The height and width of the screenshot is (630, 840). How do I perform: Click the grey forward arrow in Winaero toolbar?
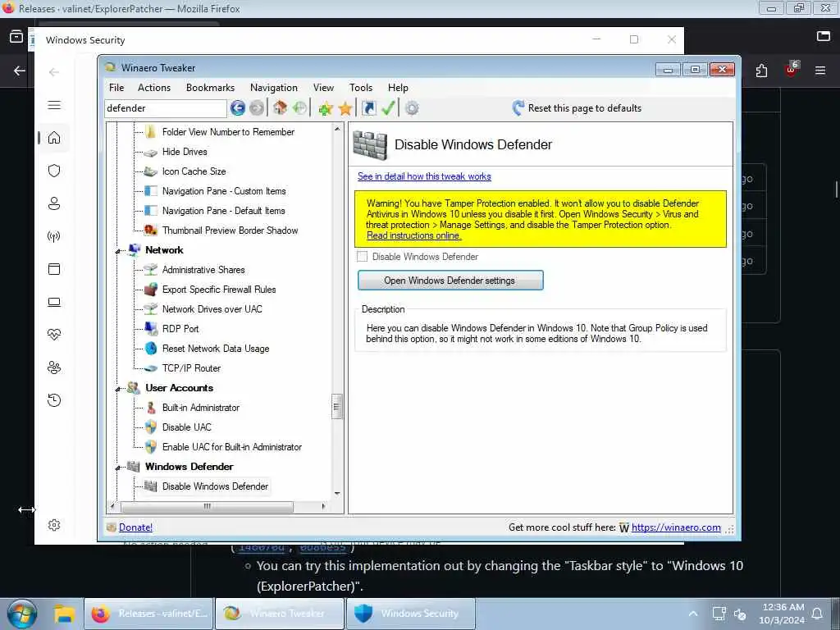[x=257, y=108]
